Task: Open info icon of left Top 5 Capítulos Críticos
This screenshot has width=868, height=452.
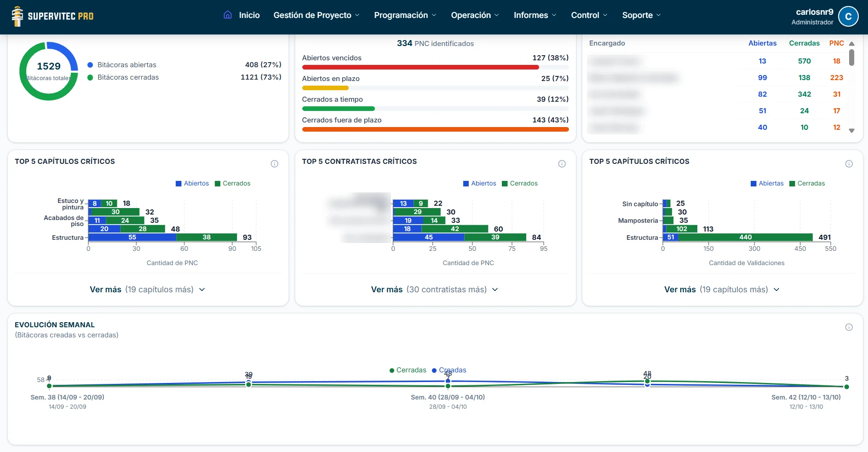Action: tap(275, 164)
